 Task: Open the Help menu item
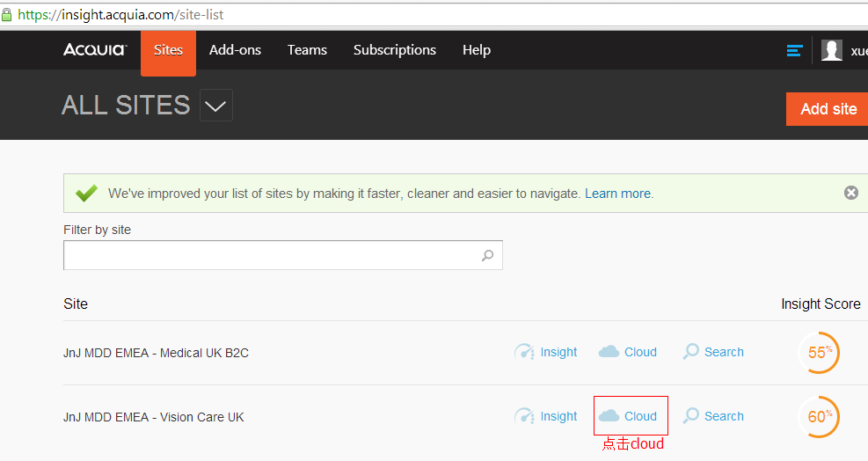pos(477,50)
